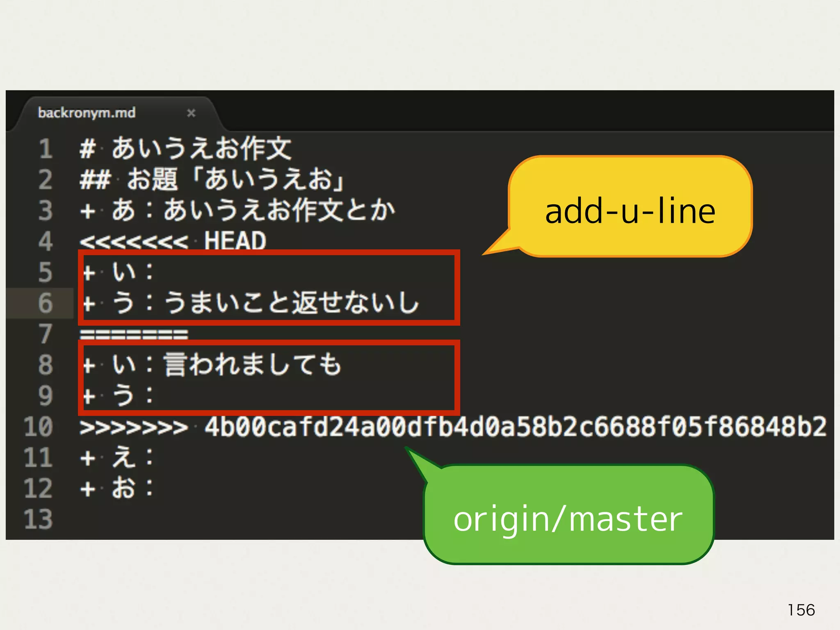This screenshot has height=630, width=840.
Task: Close the backronym.md tab
Action: click(191, 113)
